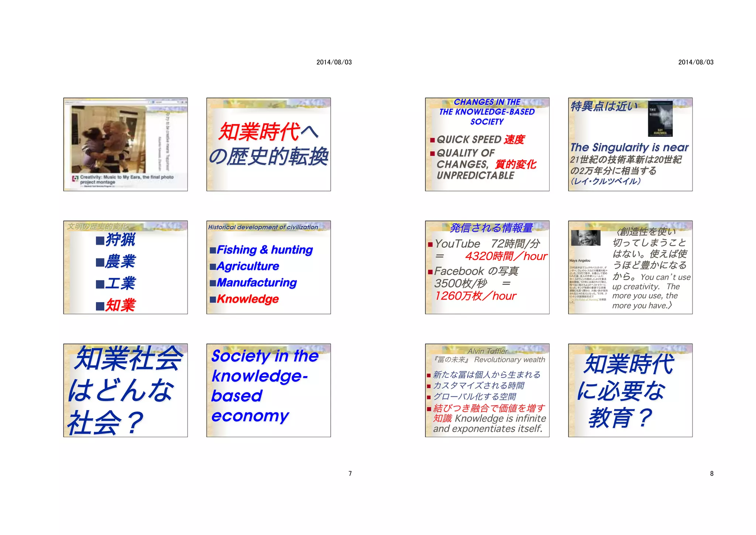
Task: Click the '農業' bullet text
Action: click(120, 262)
